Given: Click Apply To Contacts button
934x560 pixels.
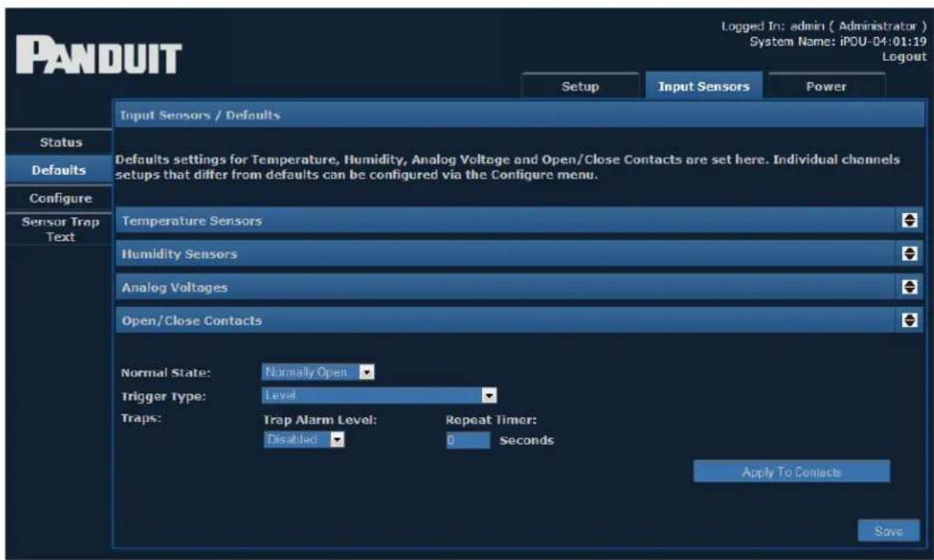Looking at the screenshot, I should [x=792, y=472].
